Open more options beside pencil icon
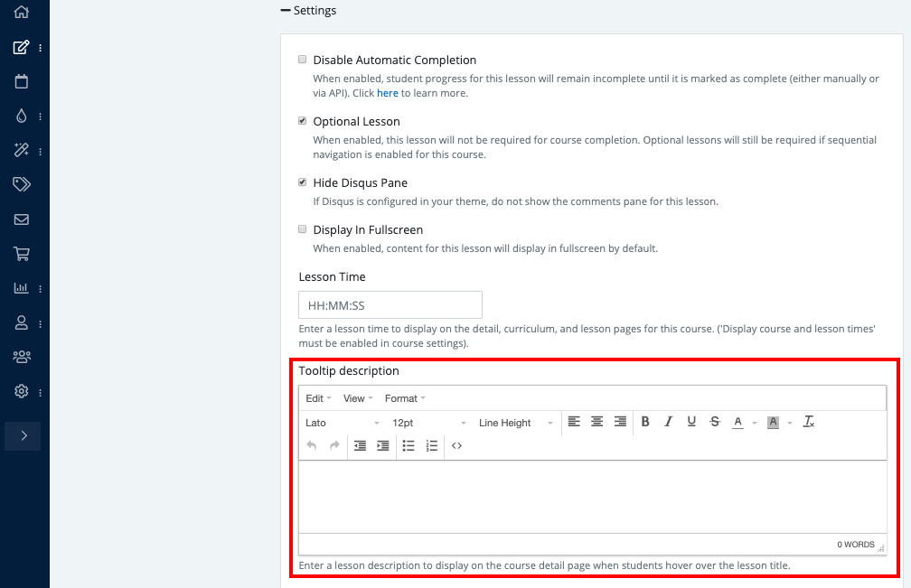The height and width of the screenshot is (588, 911). coord(40,48)
